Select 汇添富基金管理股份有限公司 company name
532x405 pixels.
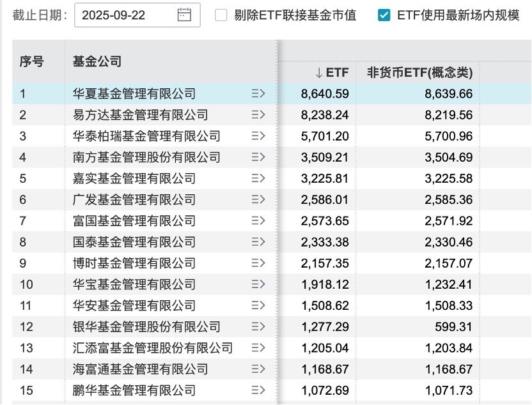tap(153, 348)
